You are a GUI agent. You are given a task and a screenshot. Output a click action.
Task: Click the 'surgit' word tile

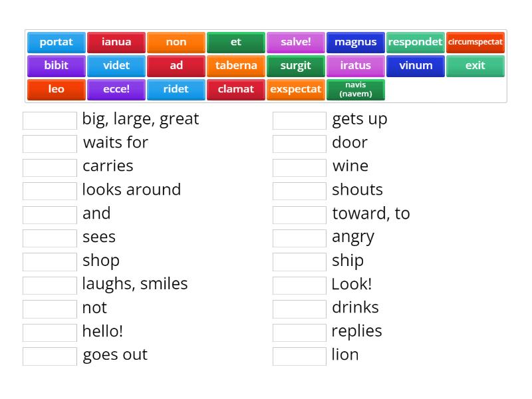(x=296, y=65)
